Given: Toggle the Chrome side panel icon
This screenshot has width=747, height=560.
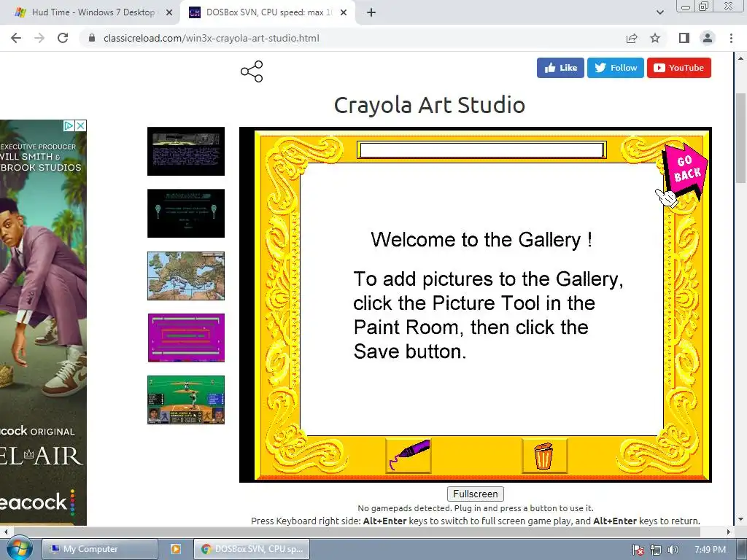Looking at the screenshot, I should 684,38.
